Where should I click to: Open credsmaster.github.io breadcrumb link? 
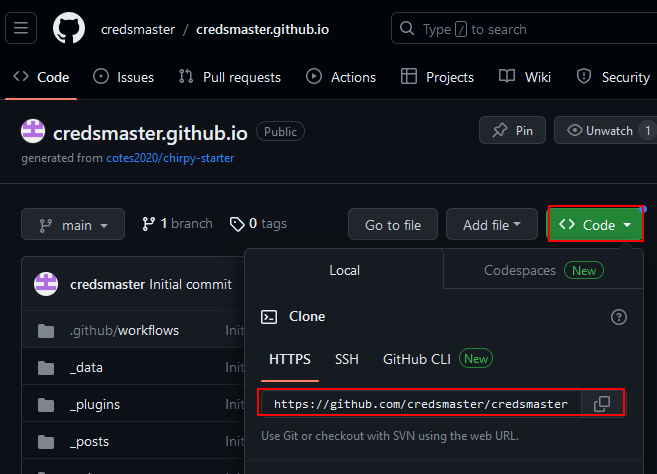[x=262, y=29]
